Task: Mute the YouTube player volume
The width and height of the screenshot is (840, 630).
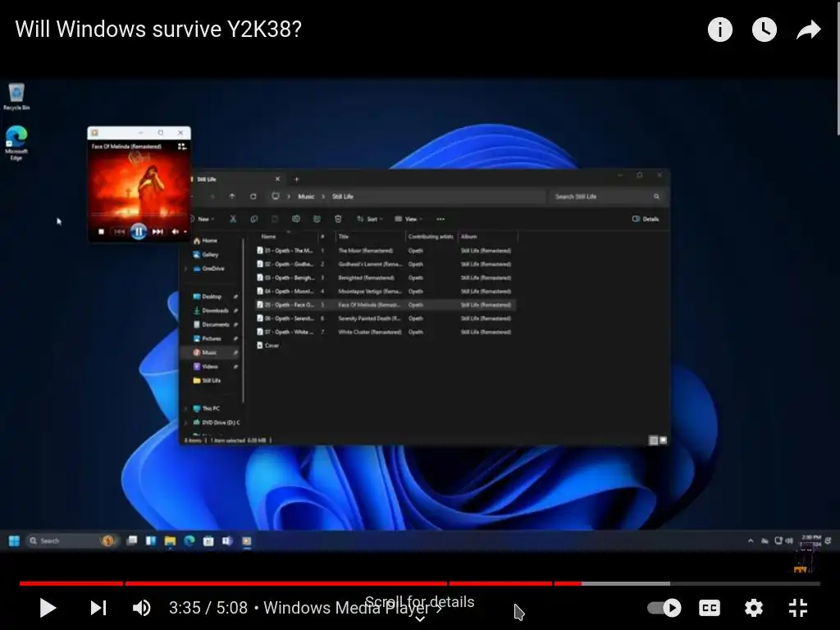Action: pyautogui.click(x=142, y=608)
